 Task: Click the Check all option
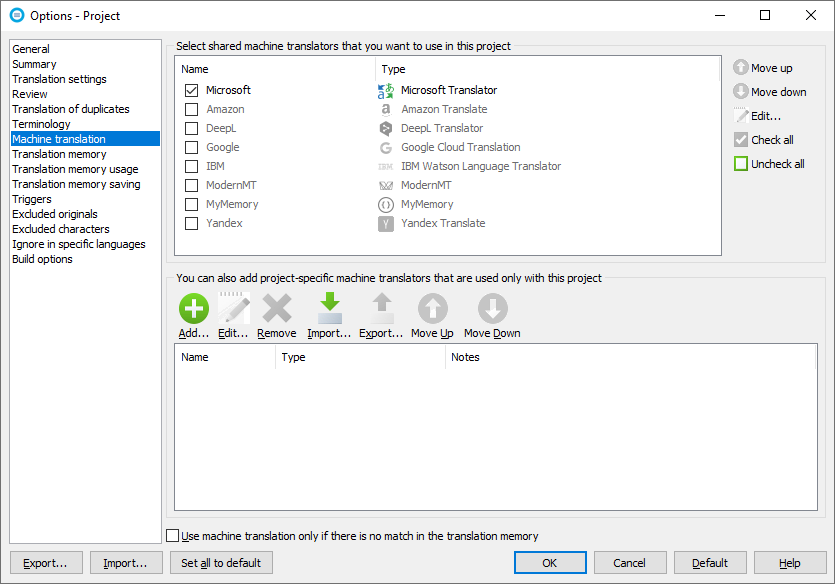tap(764, 139)
